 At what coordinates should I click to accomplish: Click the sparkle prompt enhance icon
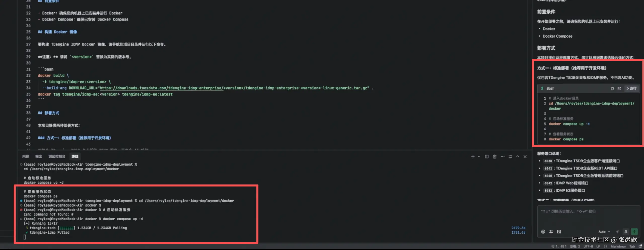click(617, 232)
